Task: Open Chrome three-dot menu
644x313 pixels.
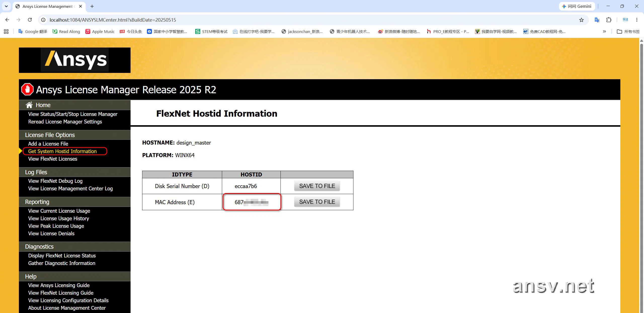Action: [x=637, y=20]
